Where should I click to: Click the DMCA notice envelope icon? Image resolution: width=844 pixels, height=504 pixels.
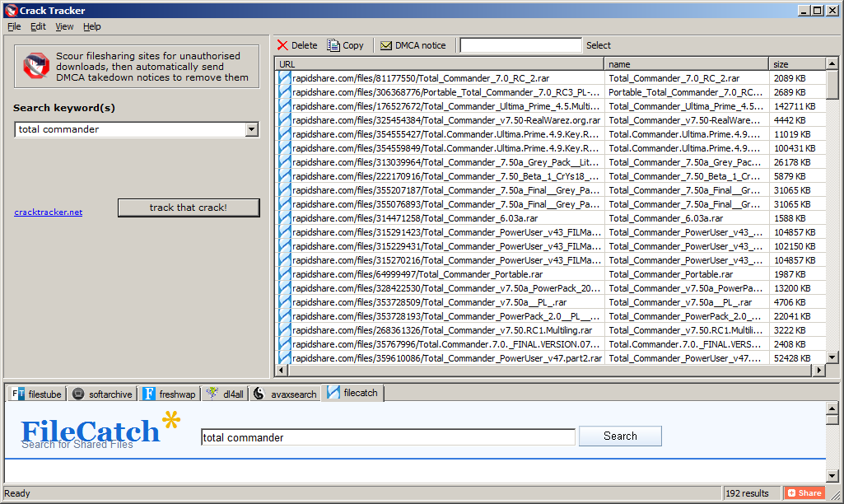pyautogui.click(x=385, y=45)
